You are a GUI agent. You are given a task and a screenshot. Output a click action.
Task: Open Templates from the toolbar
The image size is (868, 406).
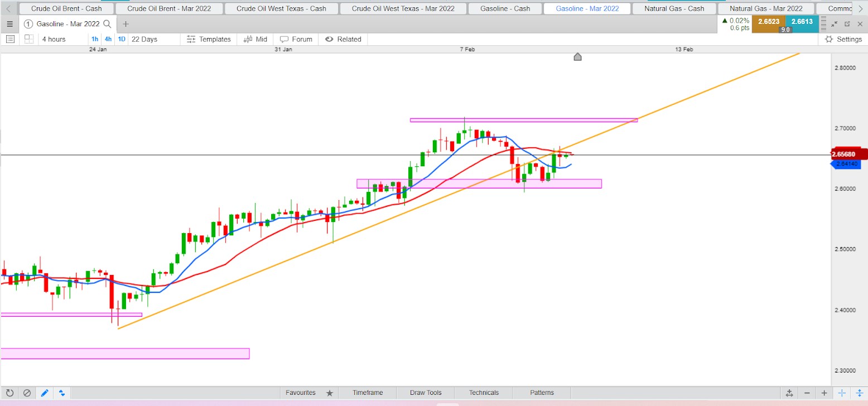pyautogui.click(x=209, y=39)
